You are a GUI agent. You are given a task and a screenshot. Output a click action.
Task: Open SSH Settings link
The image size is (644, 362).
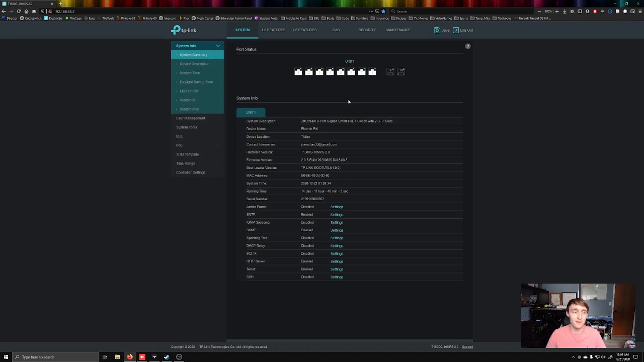click(337, 277)
